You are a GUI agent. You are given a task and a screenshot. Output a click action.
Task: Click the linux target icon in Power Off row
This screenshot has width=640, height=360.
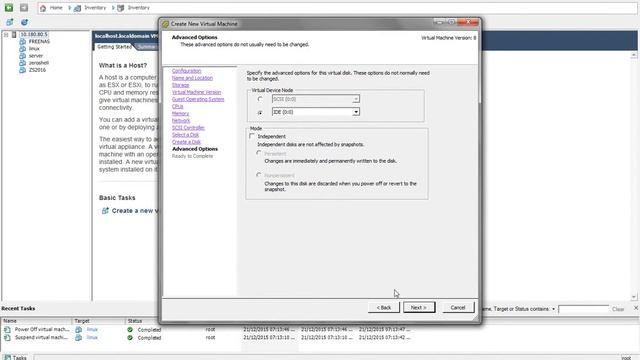click(78, 329)
